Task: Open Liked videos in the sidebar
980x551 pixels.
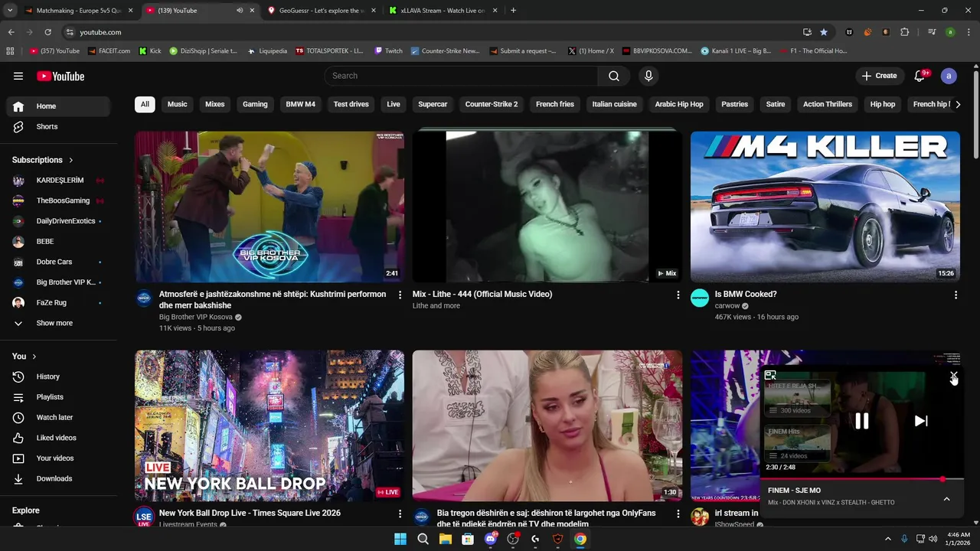Action: [x=58, y=438]
